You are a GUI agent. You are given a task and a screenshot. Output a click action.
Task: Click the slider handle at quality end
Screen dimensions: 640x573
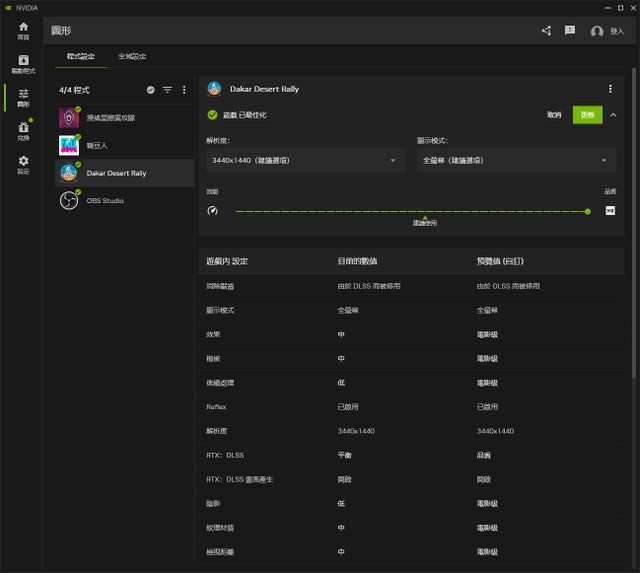click(587, 211)
